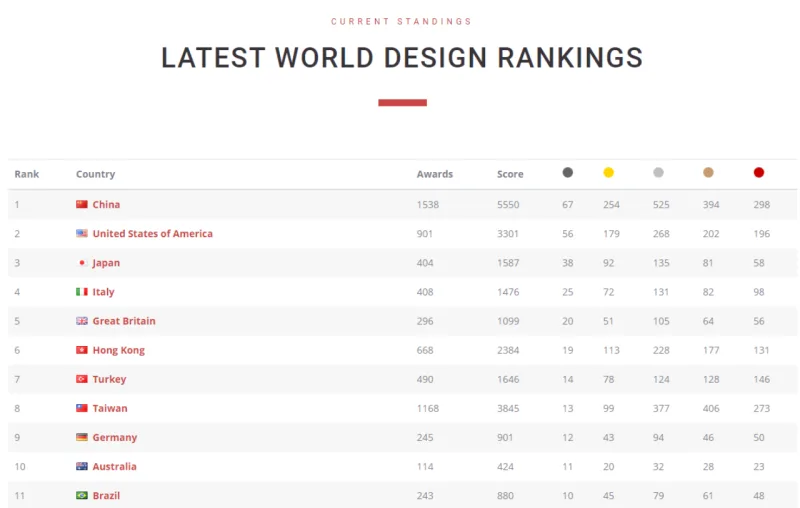800x508 pixels.
Task: Click the Score column header
Action: (x=510, y=174)
